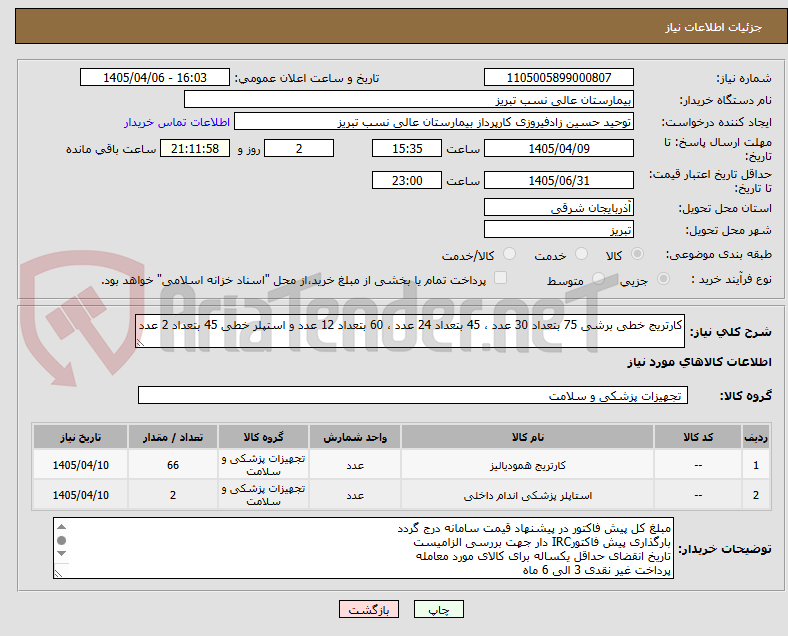Click date 1405/04/10 in row one
Viewport: 788px width, 636px height.
pyautogui.click(x=80, y=465)
